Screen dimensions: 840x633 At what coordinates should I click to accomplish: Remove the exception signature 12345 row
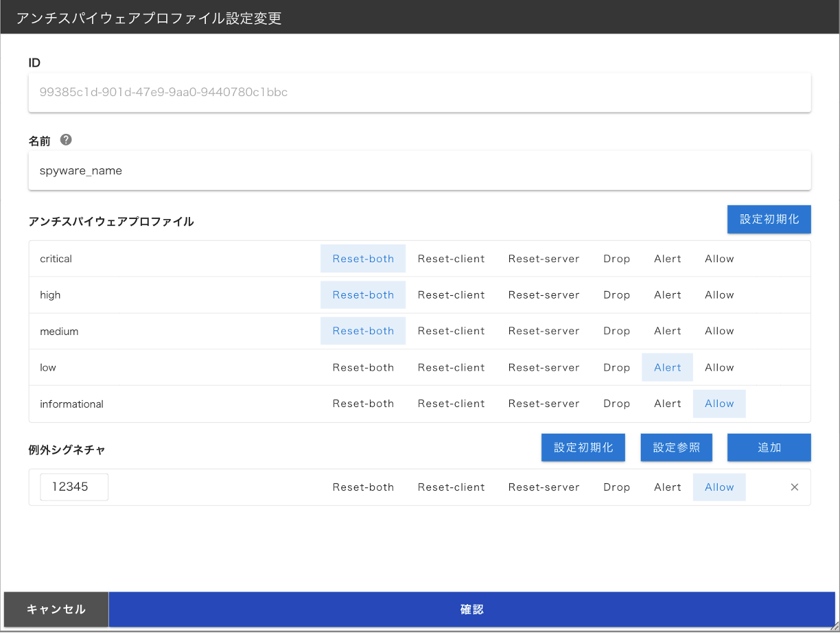[x=794, y=487]
